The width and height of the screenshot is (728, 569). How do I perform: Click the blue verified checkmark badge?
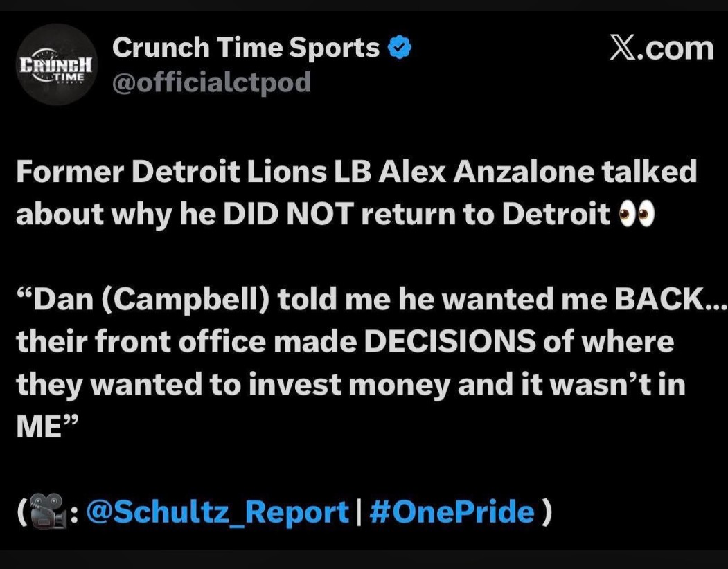point(400,48)
